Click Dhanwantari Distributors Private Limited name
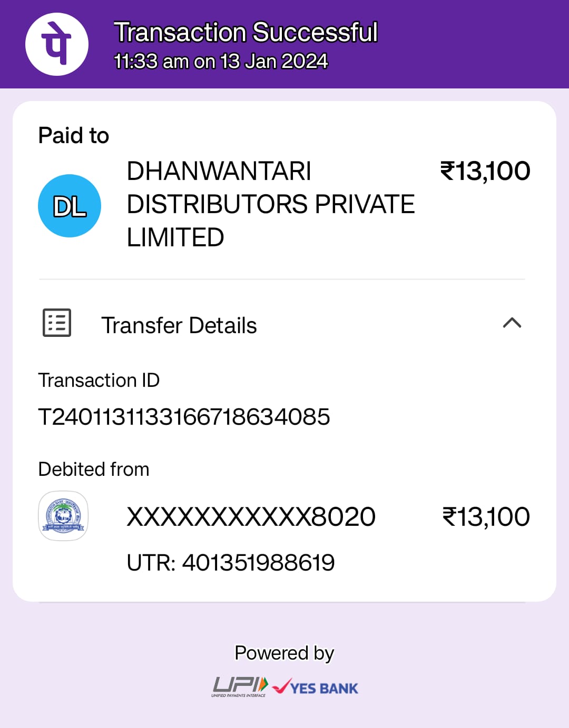Screen dimensions: 569x728 (x=271, y=204)
